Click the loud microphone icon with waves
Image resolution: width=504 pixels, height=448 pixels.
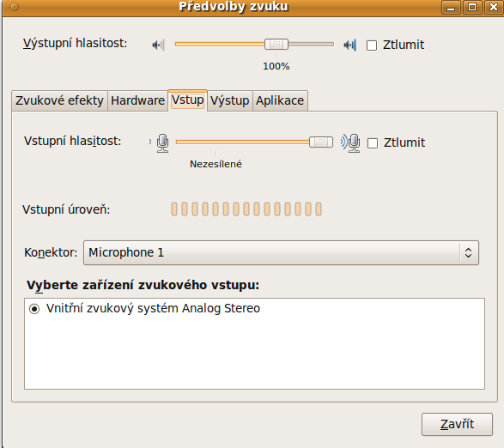click(x=350, y=142)
